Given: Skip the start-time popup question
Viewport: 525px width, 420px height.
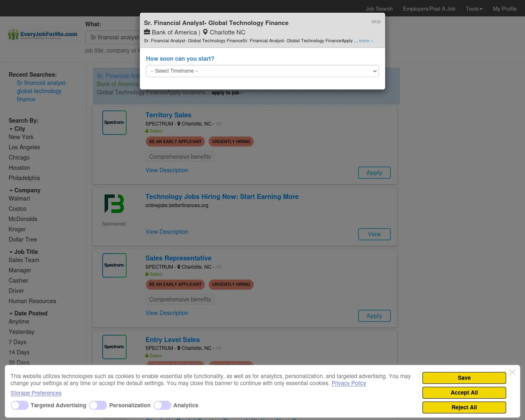Looking at the screenshot, I should 376,22.
